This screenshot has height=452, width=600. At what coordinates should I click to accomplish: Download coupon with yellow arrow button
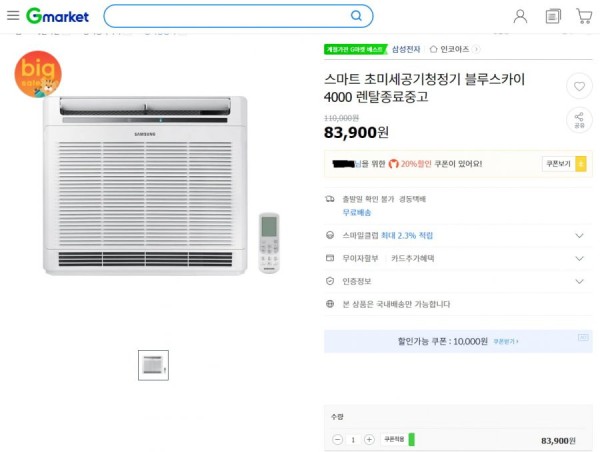[581, 164]
